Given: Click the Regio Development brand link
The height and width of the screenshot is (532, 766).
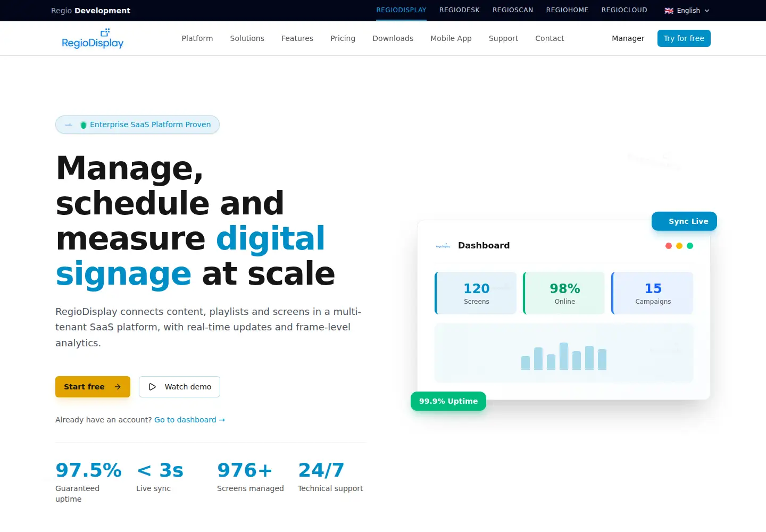Looking at the screenshot, I should [90, 11].
